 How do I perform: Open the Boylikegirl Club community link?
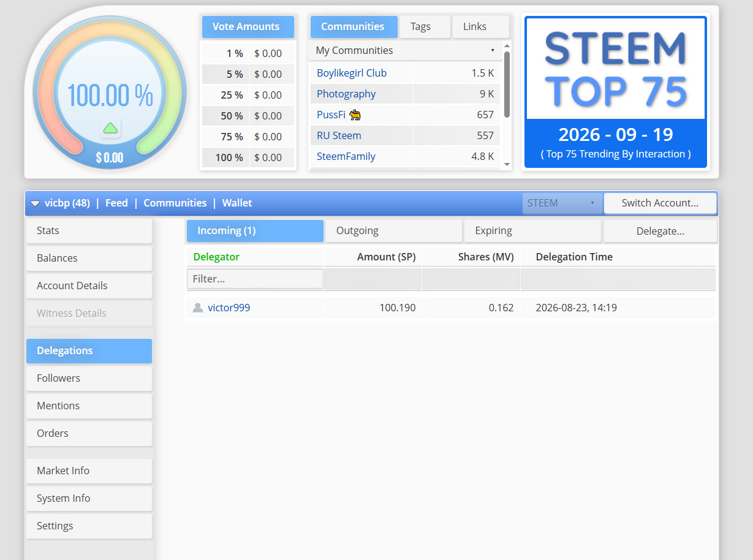pos(352,73)
